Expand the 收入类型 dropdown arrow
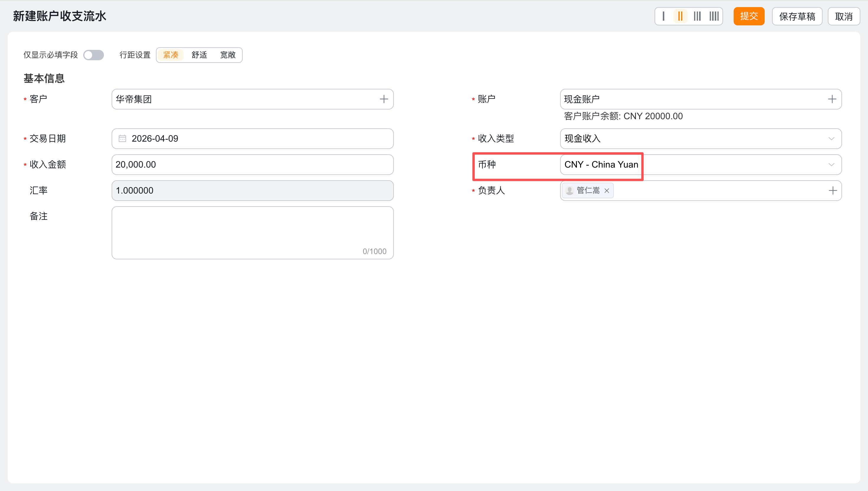The image size is (868, 491). (831, 139)
